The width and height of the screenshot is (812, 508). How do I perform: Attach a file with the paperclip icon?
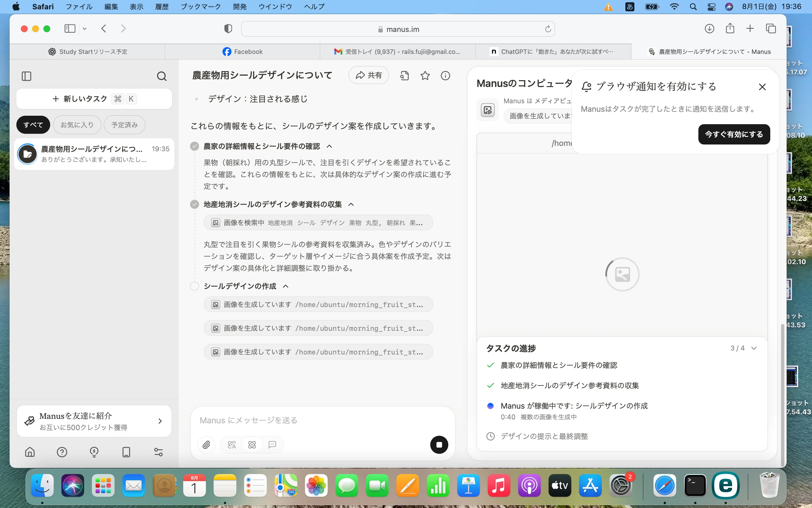(206, 445)
